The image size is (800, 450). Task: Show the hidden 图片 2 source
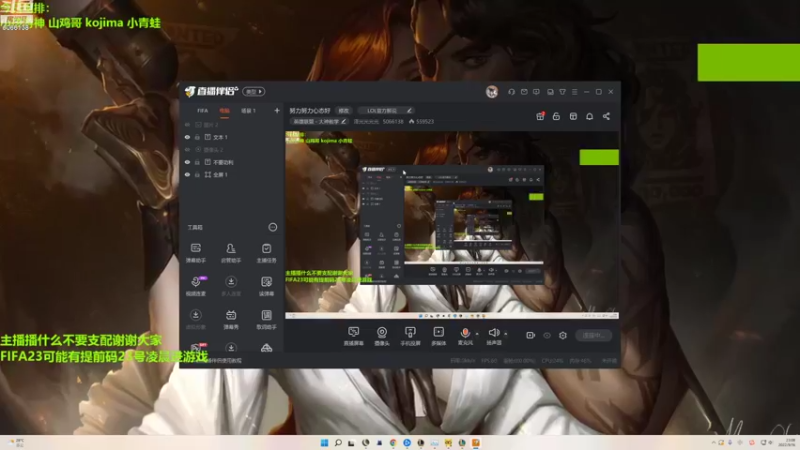pyautogui.click(x=187, y=124)
